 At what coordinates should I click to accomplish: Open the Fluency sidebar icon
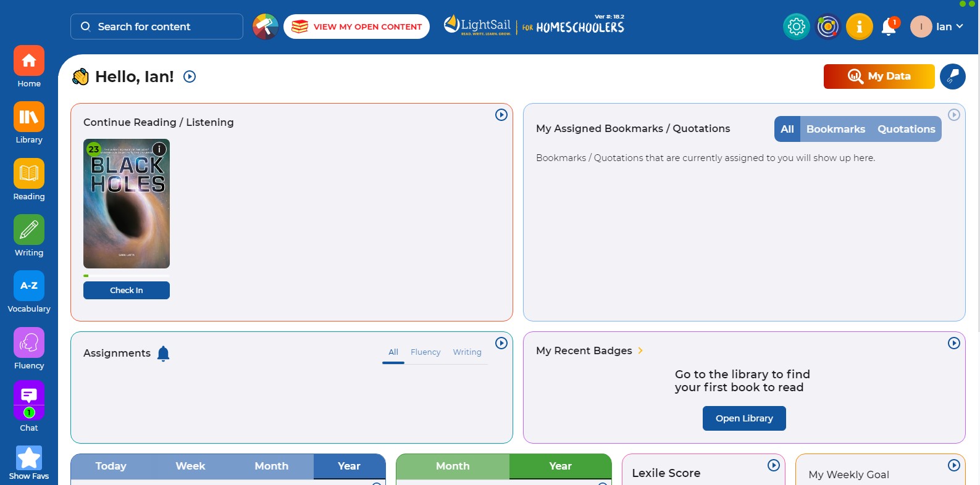[x=29, y=343]
